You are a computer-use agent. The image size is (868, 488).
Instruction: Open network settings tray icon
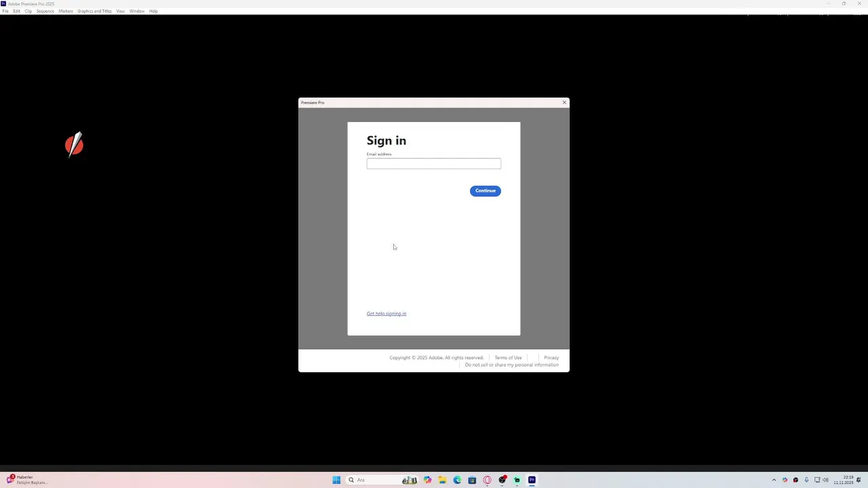[x=817, y=480]
